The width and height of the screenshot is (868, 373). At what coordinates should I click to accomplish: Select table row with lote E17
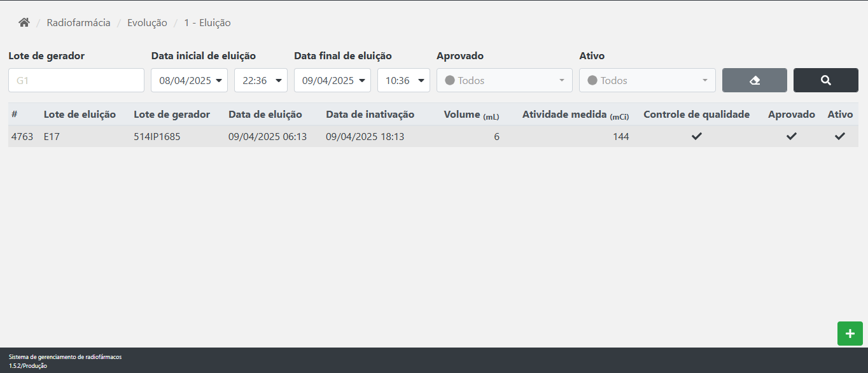[x=52, y=136]
